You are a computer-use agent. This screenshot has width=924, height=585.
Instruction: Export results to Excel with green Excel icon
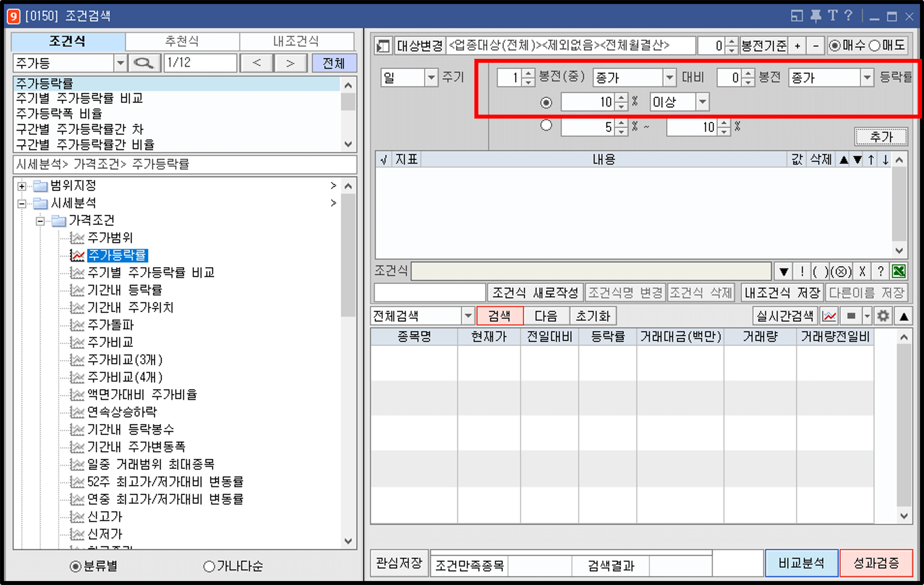pos(900,272)
